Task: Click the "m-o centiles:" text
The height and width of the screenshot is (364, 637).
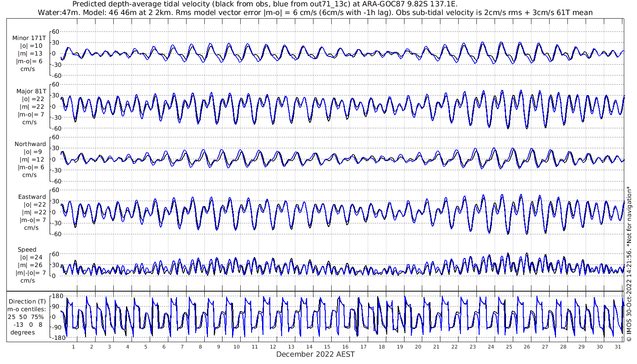Action: click(26, 309)
